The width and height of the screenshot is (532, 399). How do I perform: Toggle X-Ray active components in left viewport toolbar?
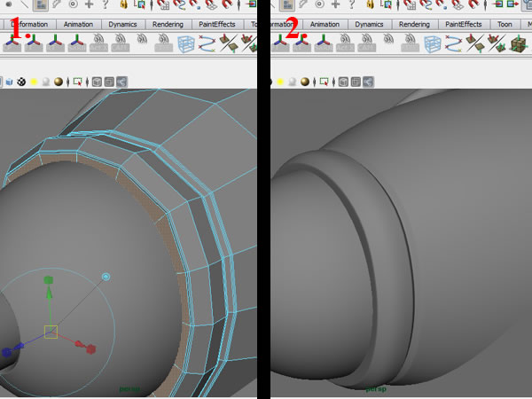(109, 82)
